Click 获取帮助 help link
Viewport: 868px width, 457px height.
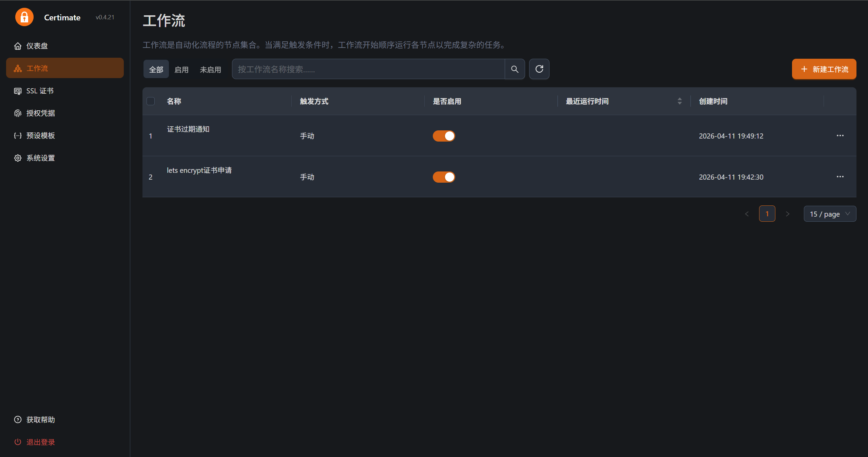click(40, 420)
